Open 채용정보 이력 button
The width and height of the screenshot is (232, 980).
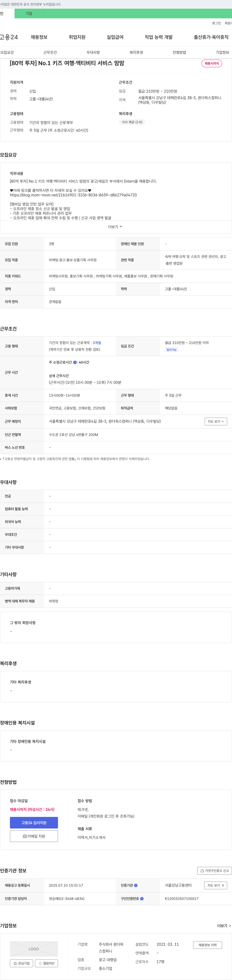coord(208,945)
